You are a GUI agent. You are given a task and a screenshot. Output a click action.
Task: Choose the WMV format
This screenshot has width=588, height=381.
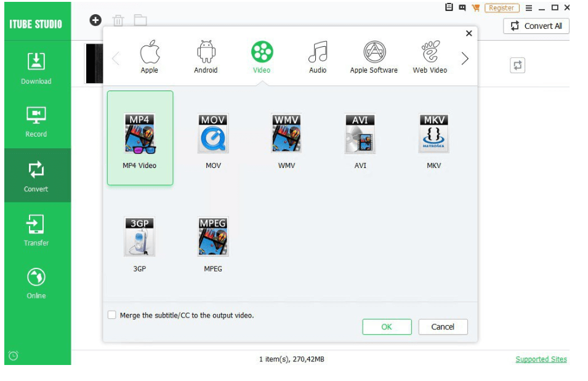[x=286, y=141]
